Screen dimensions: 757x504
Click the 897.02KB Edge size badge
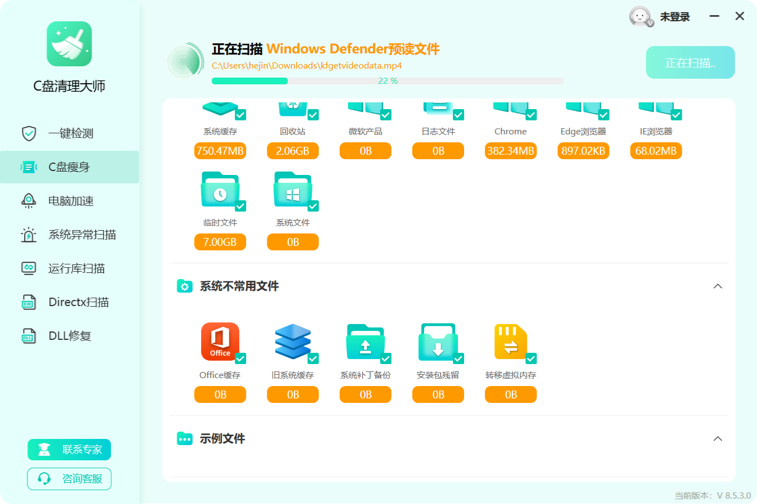coord(583,151)
